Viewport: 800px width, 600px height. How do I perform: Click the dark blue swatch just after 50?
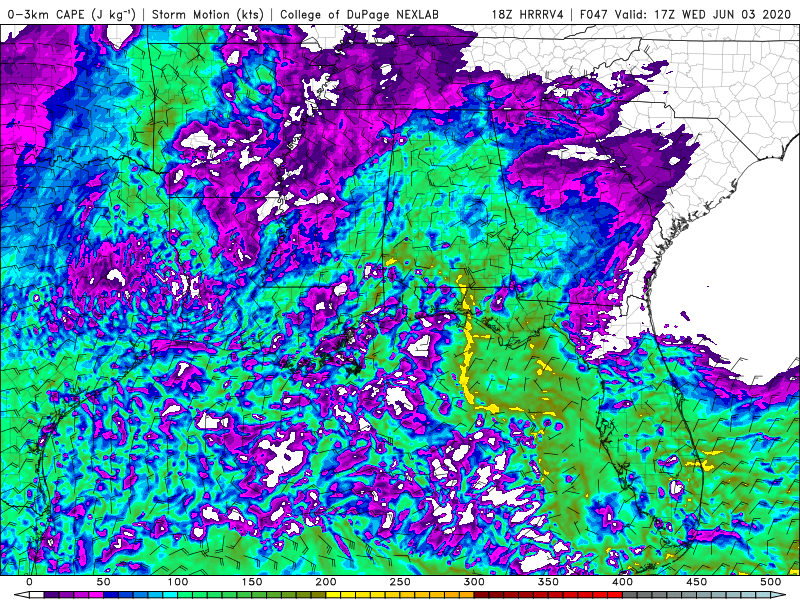[111, 595]
